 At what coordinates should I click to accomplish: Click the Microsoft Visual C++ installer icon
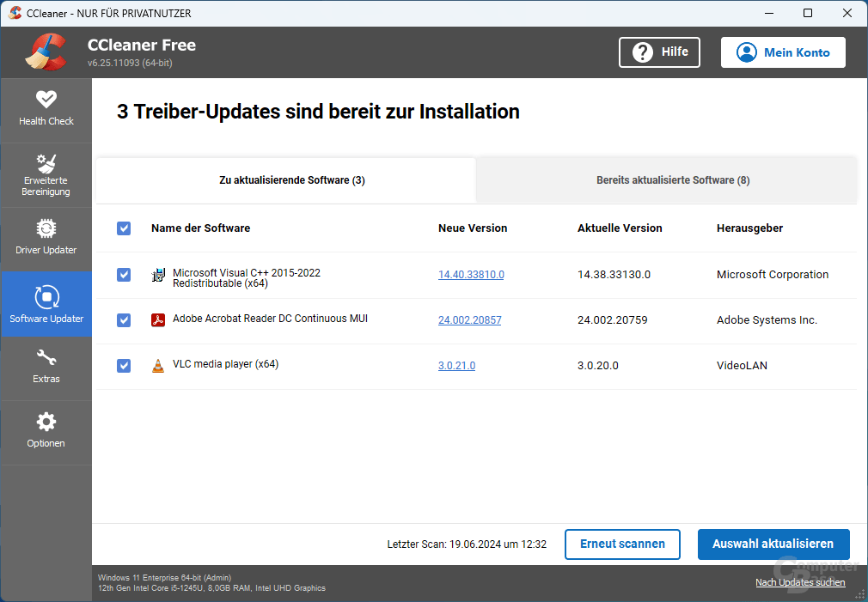click(158, 275)
